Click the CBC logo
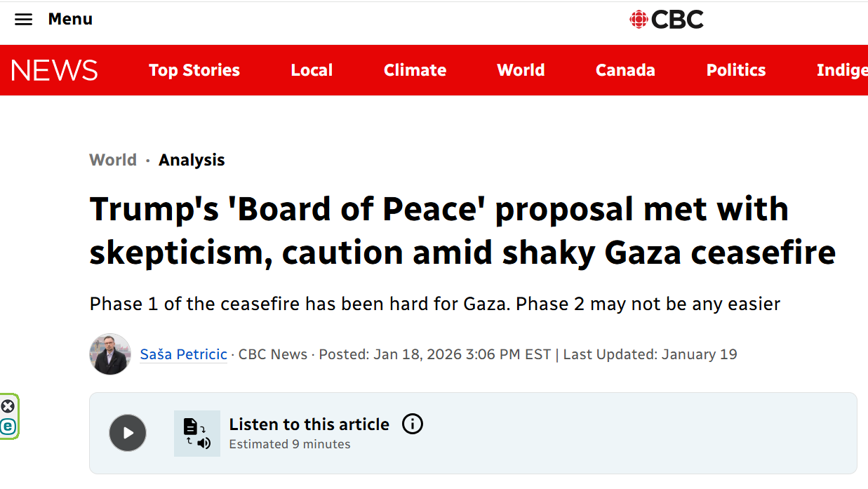Screen dimensions: 868x489 tap(667, 20)
